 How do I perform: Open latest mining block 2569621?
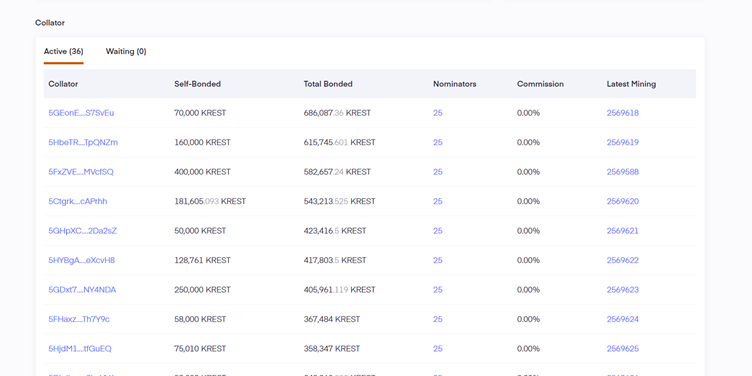623,231
